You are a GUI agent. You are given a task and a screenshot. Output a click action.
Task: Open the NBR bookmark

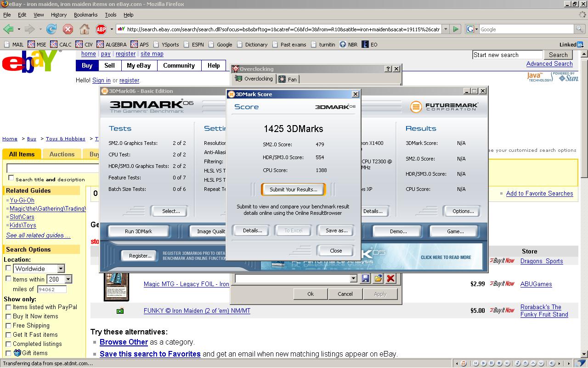(x=348, y=45)
